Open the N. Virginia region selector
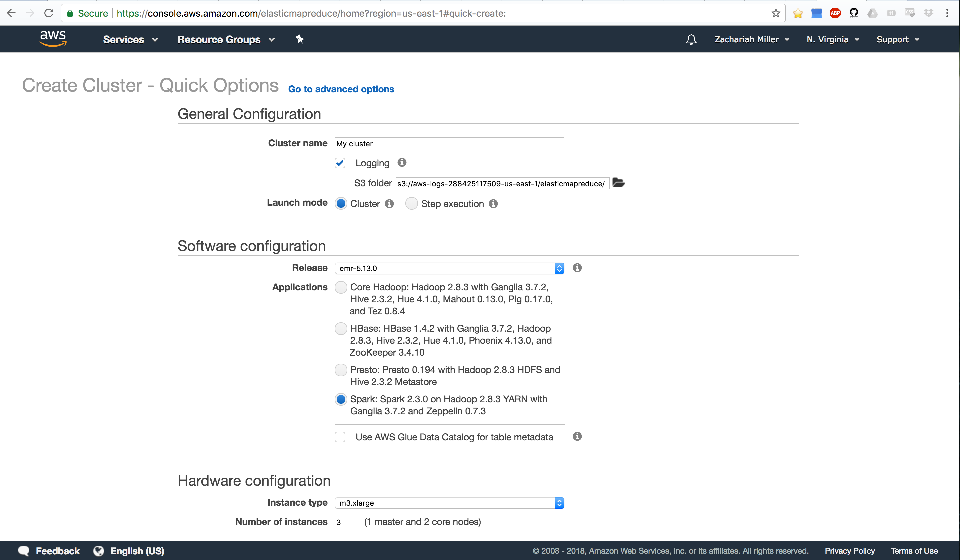Viewport: 960px width, 560px height. 833,39
